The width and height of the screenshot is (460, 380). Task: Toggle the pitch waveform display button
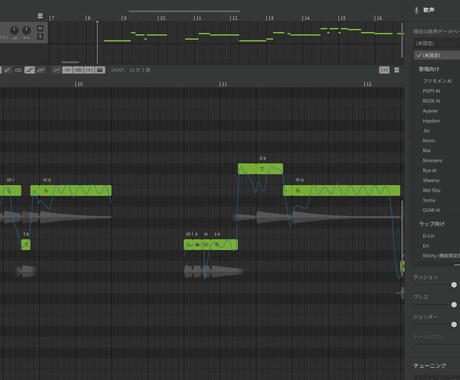[x=67, y=70]
